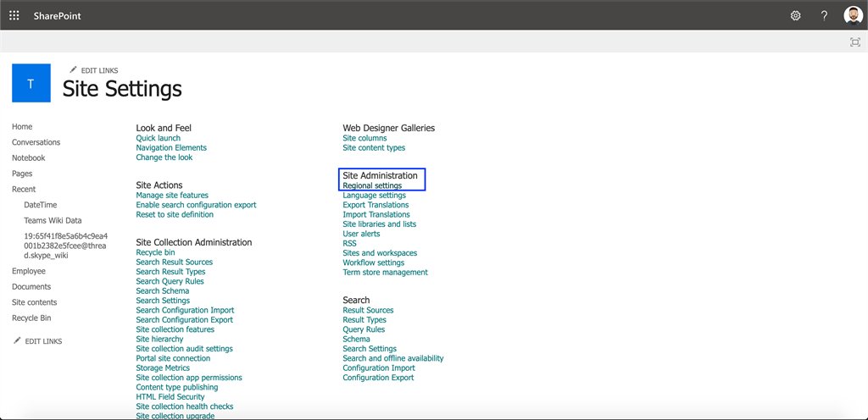Screen dimensions: 868x420
Task: Open Site content types
Action: click(x=374, y=147)
